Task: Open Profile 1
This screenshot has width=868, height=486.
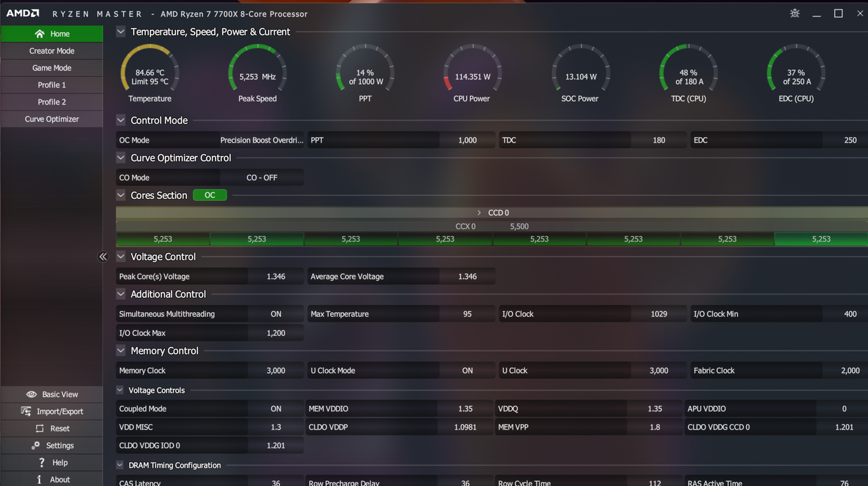Action: [x=52, y=85]
